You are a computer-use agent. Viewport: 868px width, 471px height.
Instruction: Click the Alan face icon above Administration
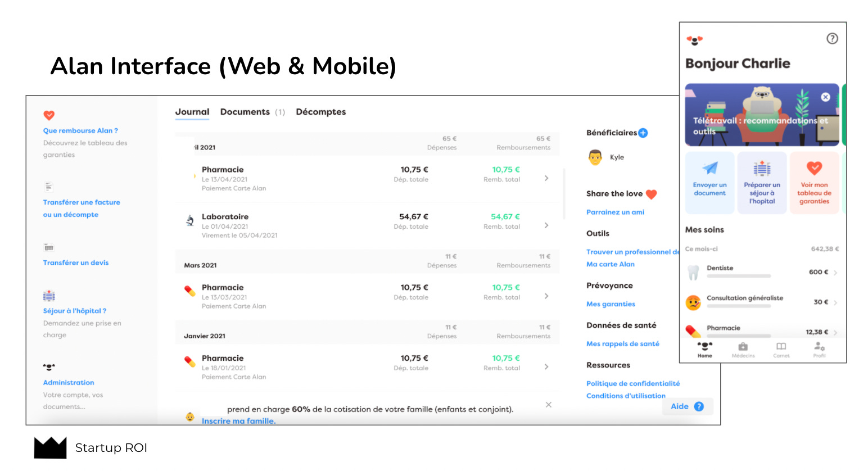(x=49, y=367)
